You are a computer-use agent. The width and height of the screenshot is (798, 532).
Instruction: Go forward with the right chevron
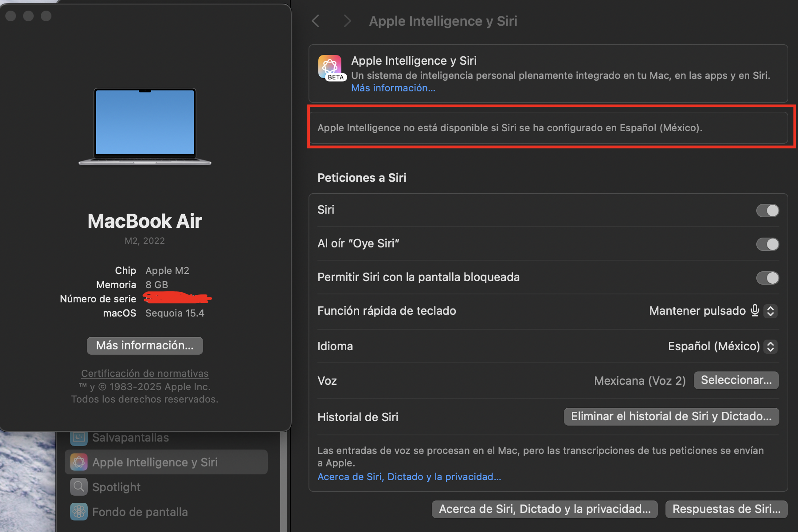[x=347, y=21]
